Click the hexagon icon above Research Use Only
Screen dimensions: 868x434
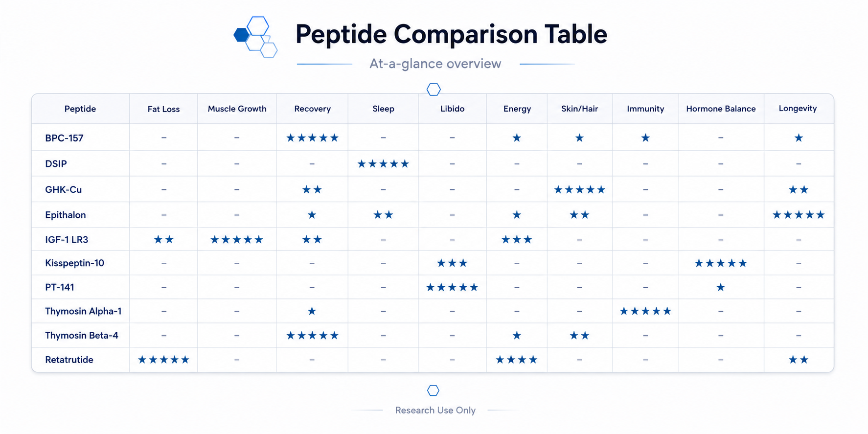(433, 390)
